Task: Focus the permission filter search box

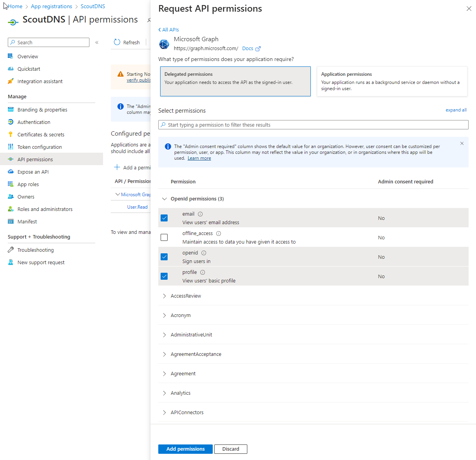Action: click(313, 125)
